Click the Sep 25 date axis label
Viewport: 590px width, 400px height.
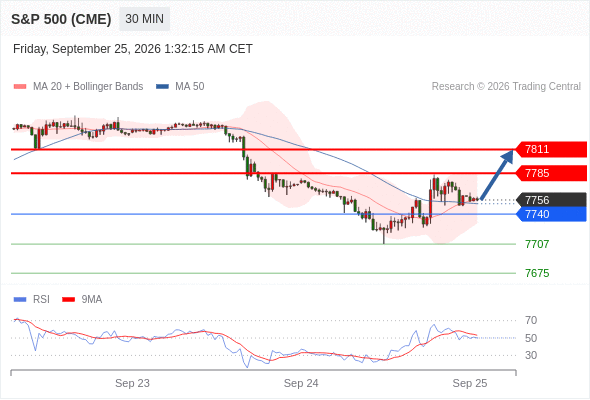coord(470,383)
